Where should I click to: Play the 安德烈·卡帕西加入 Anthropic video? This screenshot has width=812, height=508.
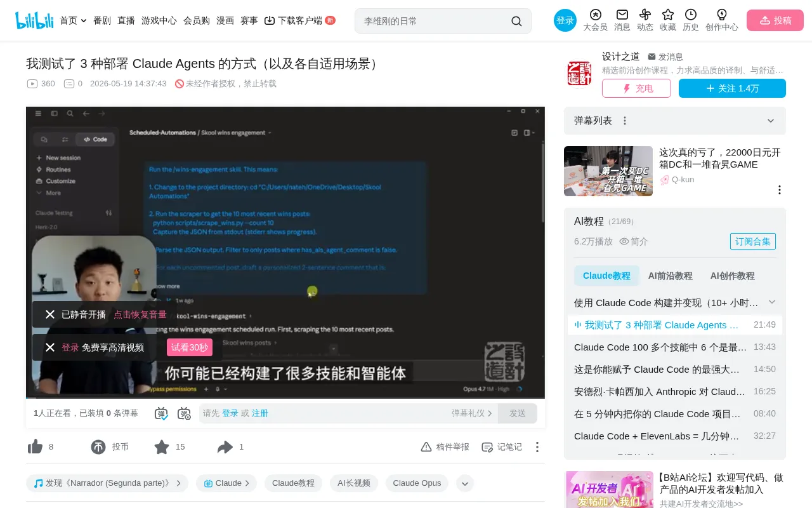point(675,391)
